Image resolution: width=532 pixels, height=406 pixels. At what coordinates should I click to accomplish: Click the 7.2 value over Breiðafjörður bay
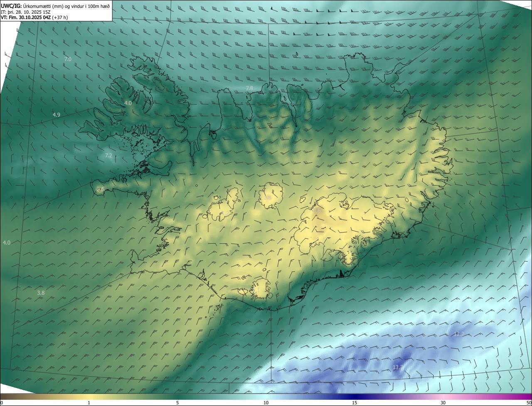pyautogui.click(x=108, y=155)
